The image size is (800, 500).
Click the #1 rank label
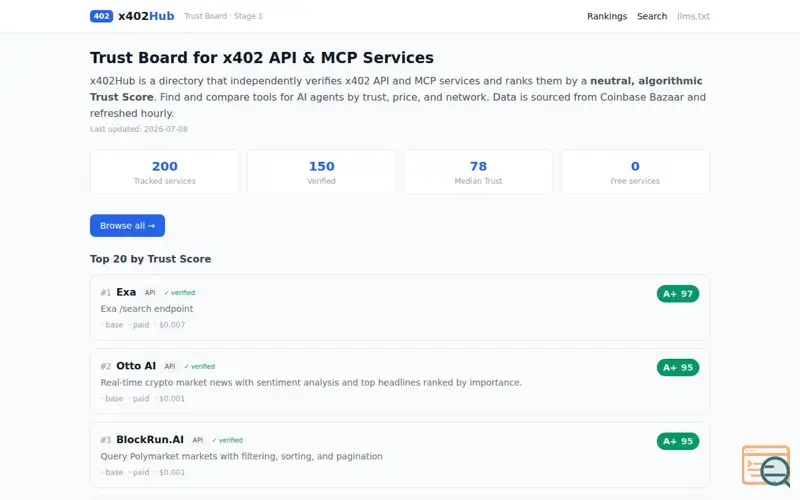pos(106,293)
